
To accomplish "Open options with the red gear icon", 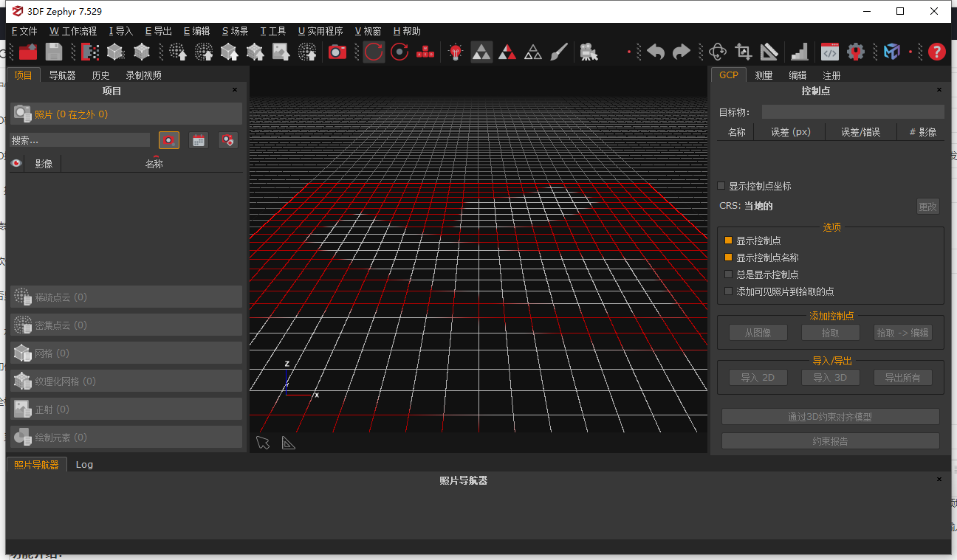I will pos(856,52).
